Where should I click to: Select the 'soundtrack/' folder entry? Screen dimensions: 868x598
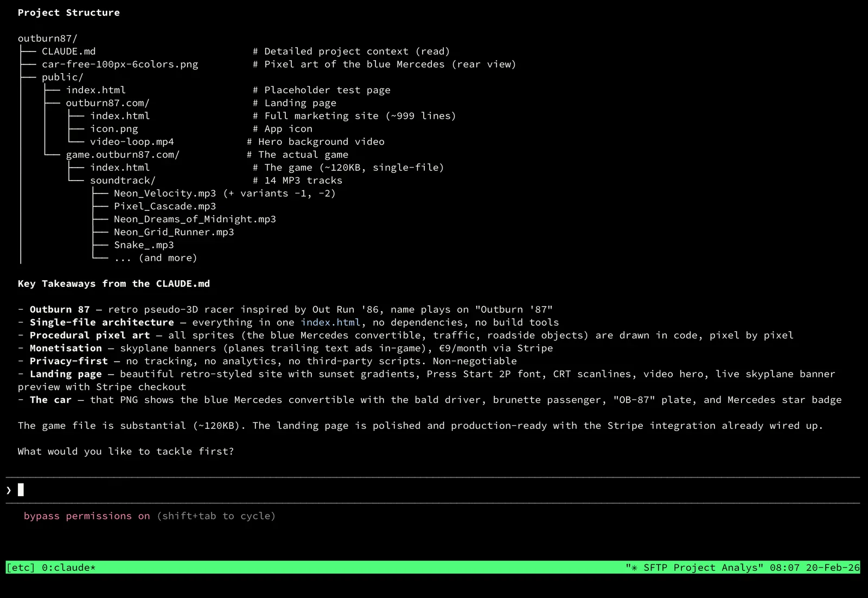click(123, 181)
